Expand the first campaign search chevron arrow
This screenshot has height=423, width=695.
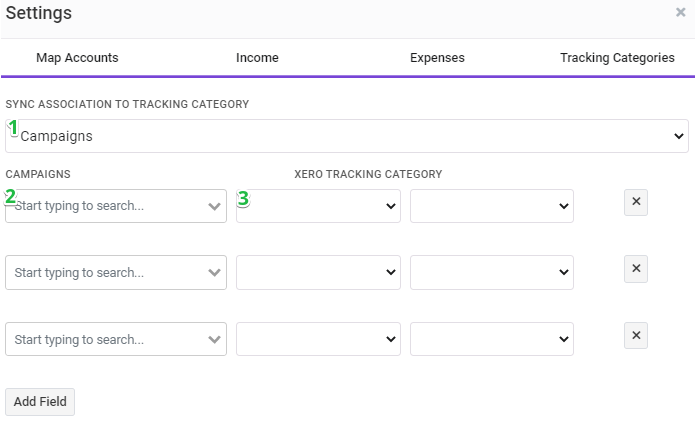point(215,206)
